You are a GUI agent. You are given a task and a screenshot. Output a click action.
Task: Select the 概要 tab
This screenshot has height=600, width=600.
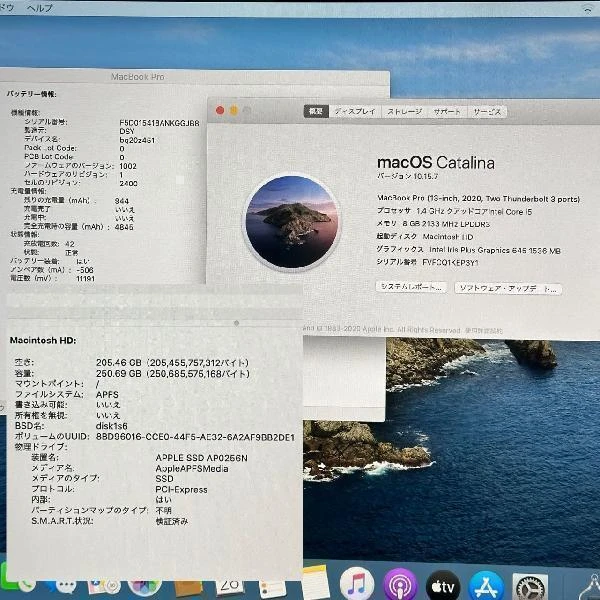[x=316, y=111]
